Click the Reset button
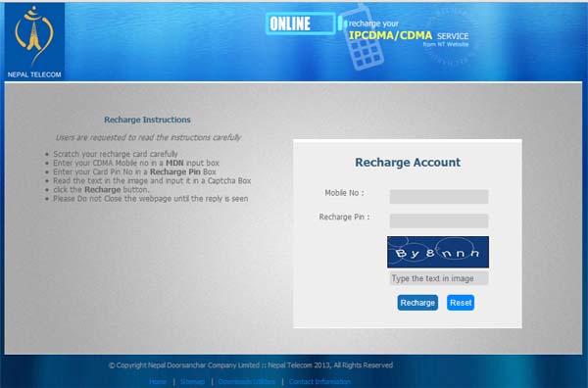588x388 pixels. coord(461,303)
